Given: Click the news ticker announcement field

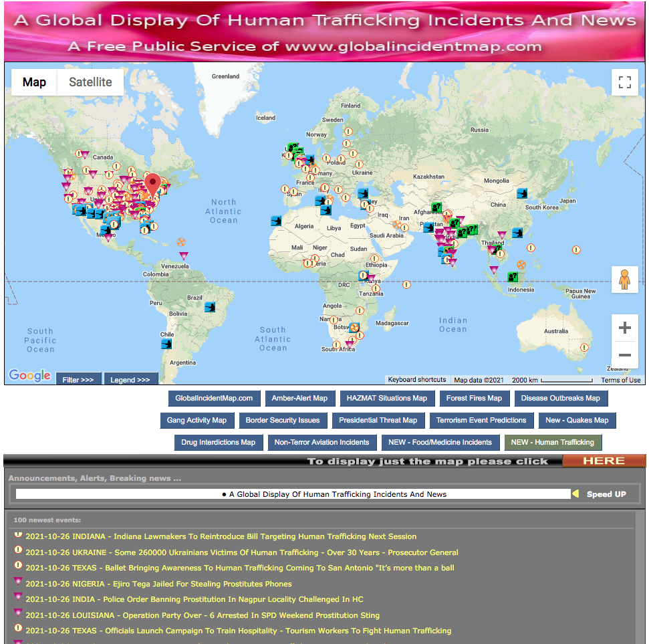Looking at the screenshot, I should (293, 494).
